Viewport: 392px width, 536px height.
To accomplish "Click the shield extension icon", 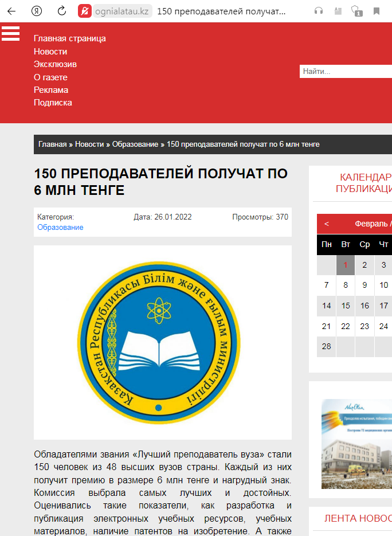I will click(x=356, y=11).
